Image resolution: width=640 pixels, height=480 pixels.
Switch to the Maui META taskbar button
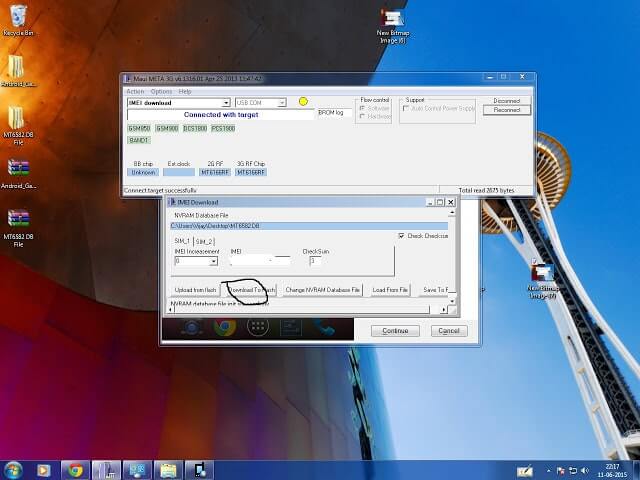pyautogui.click(x=106, y=471)
